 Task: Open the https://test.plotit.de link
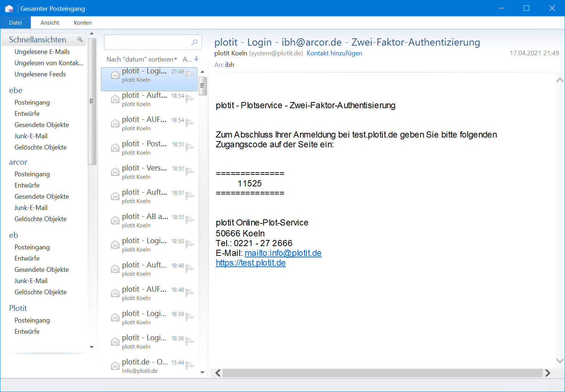pyautogui.click(x=250, y=263)
